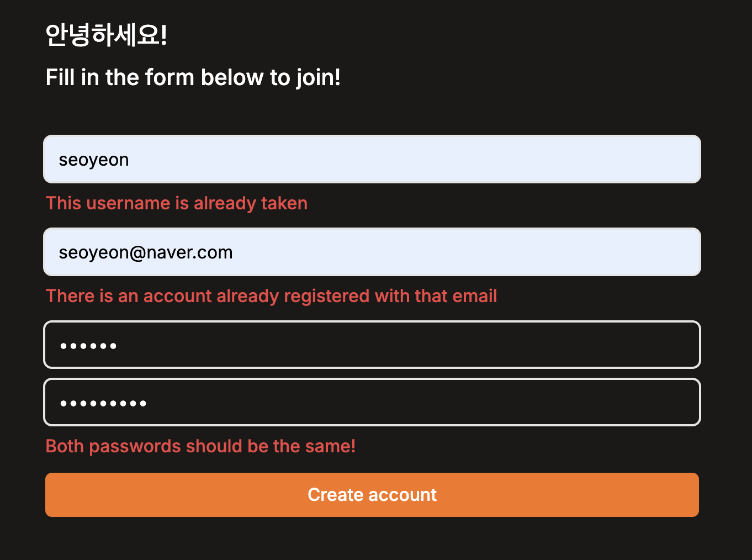
Task: Place cursor after 'seoyeon' text in username box
Action: click(x=130, y=160)
